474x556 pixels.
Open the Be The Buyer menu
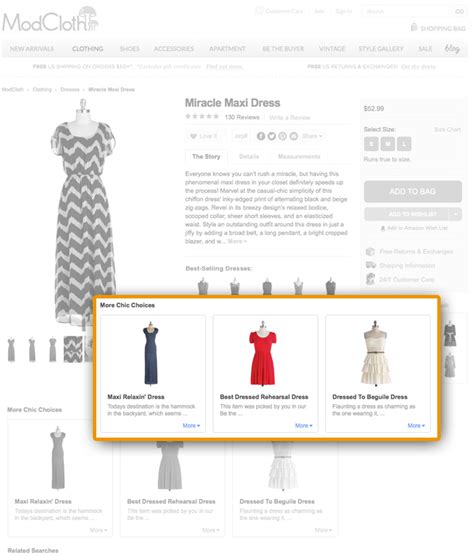pyautogui.click(x=283, y=49)
